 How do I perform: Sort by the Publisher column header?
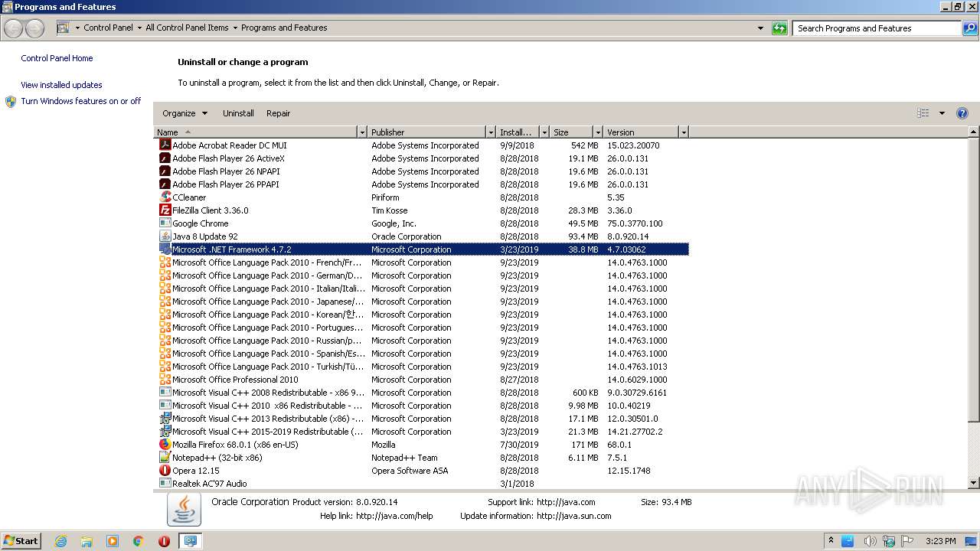427,132
